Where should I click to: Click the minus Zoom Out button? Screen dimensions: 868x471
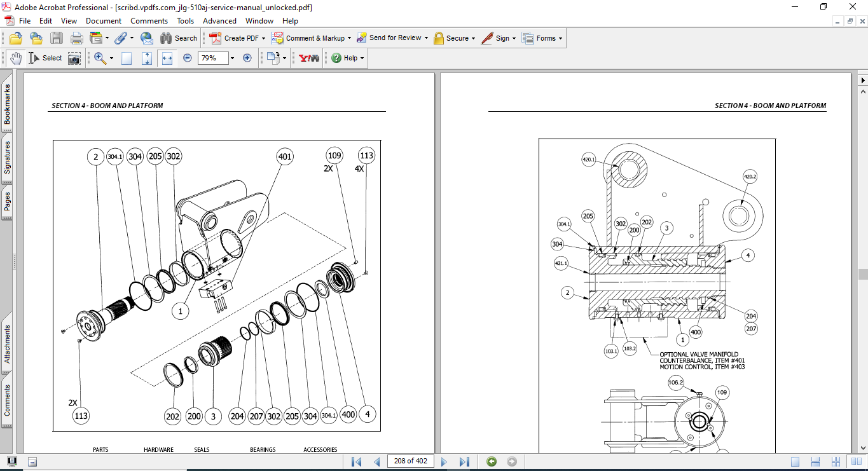(188, 58)
